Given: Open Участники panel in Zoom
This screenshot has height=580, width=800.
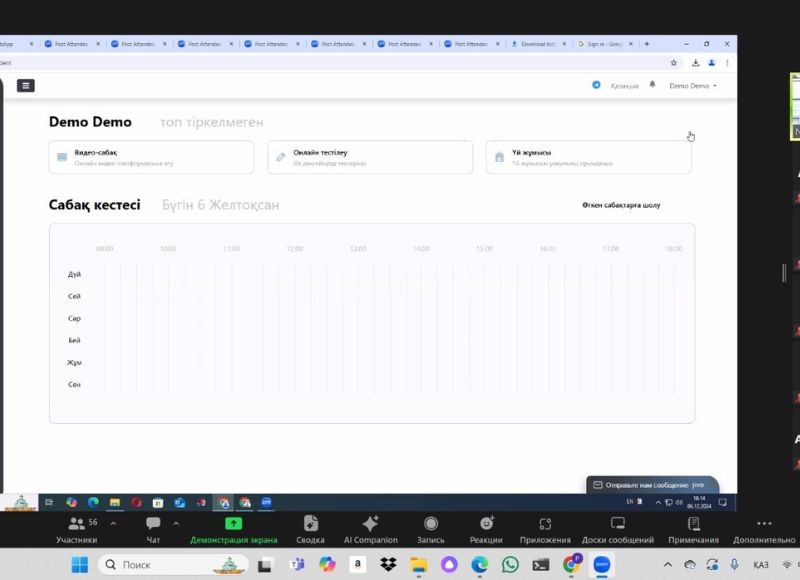Looking at the screenshot, I should (x=77, y=529).
